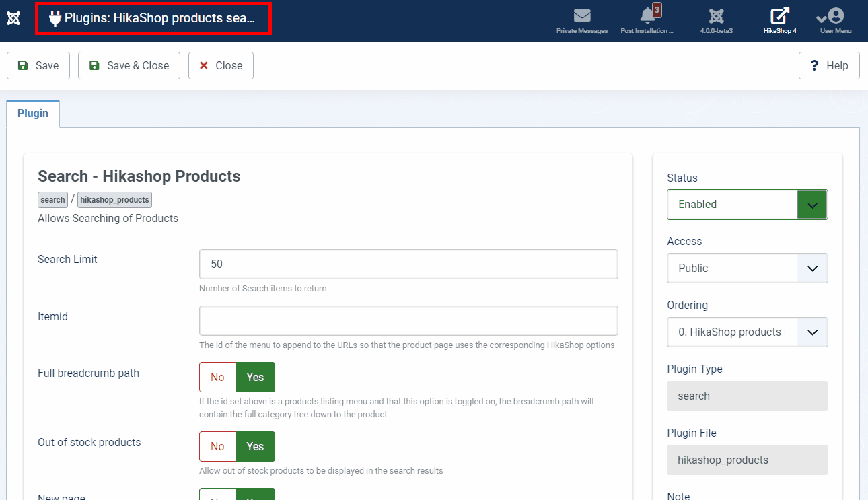Click the 'Search - Hikashop Products' heading
Viewport: 868px width, 500px height.
139,176
